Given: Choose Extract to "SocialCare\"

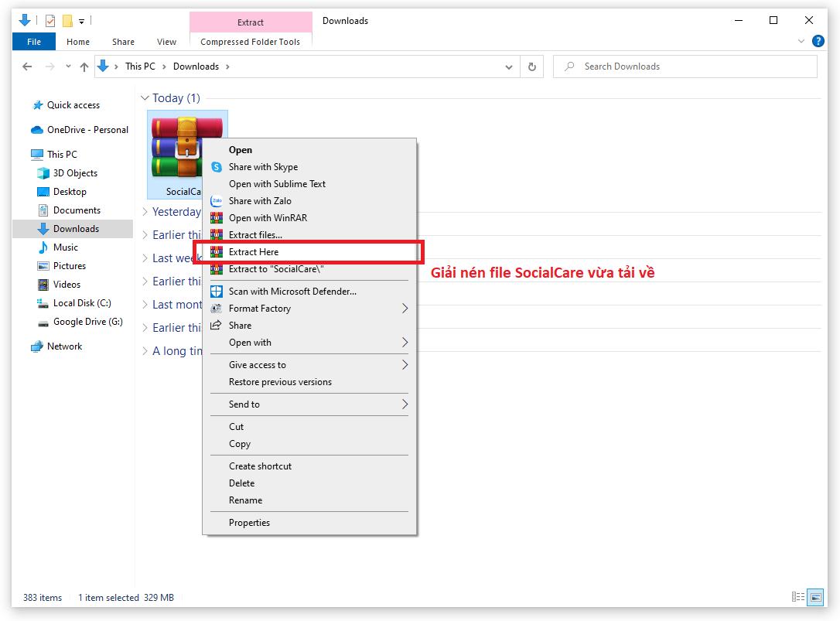Looking at the screenshot, I should coord(309,269).
